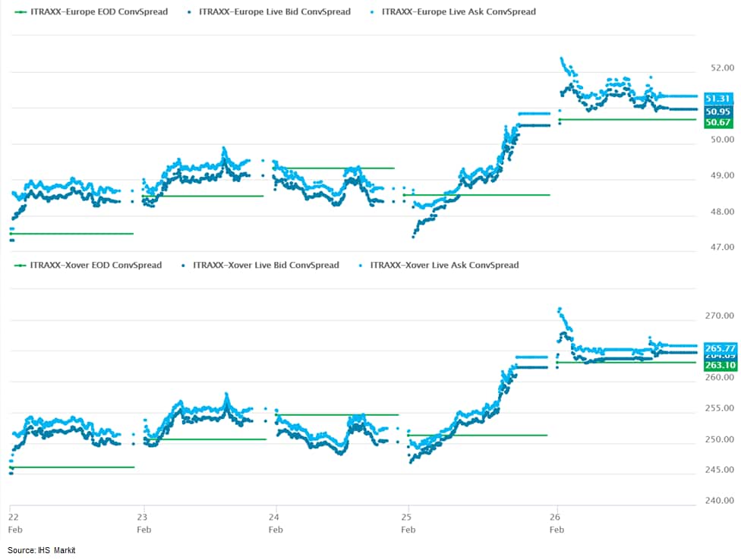
Task: Click the Source: IHS Markit attribution text
Action: (42, 550)
